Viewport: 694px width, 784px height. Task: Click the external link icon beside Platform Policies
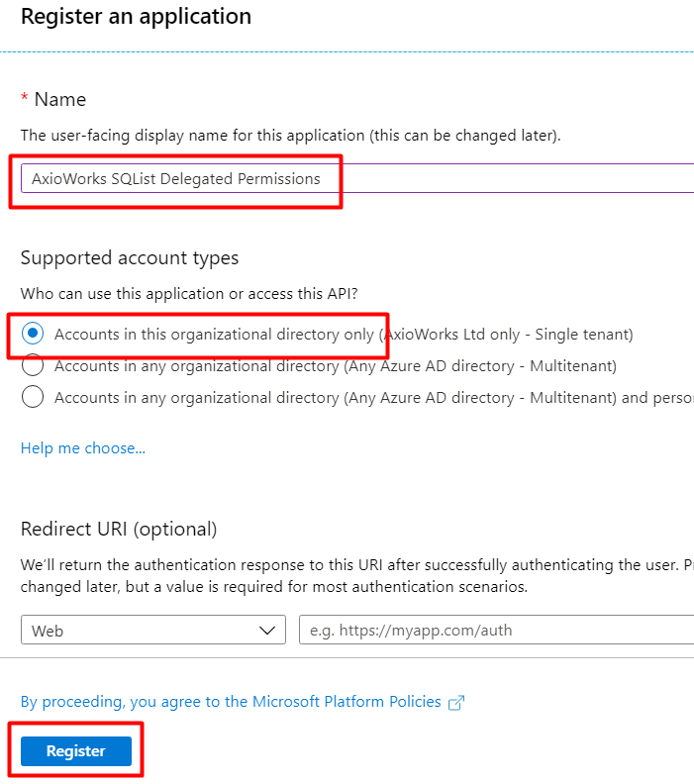tap(456, 703)
